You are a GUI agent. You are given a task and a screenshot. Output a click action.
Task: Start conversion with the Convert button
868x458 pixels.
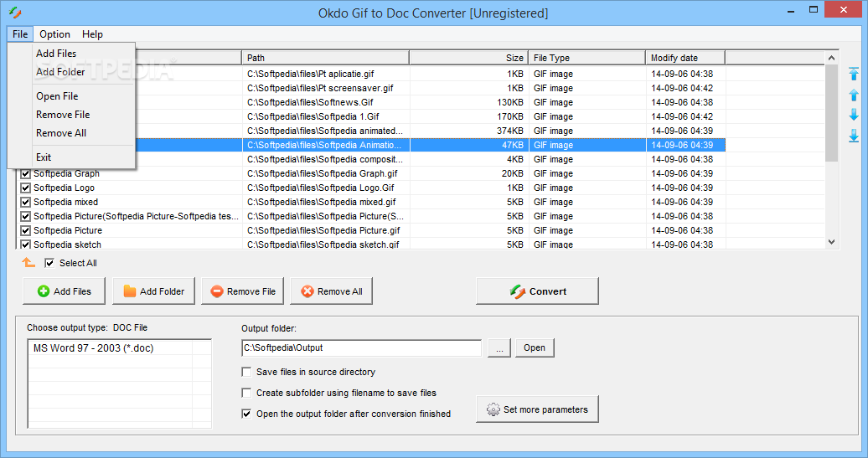[x=538, y=291]
